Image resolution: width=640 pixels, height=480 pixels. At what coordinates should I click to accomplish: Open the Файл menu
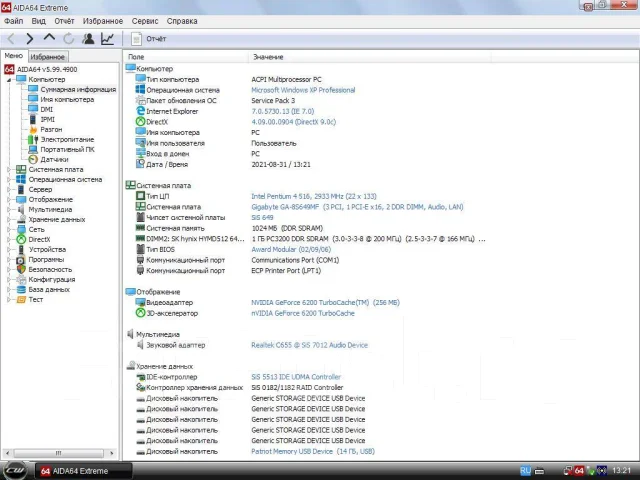[x=13, y=21]
